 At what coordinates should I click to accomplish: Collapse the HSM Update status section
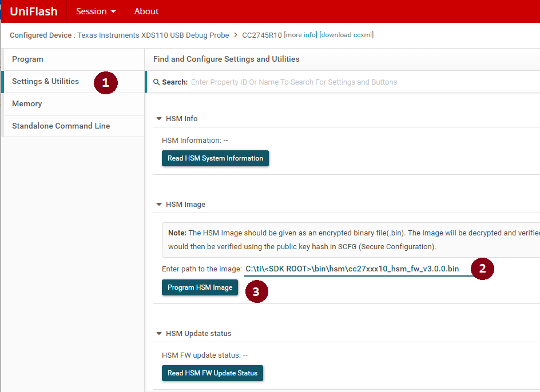159,334
